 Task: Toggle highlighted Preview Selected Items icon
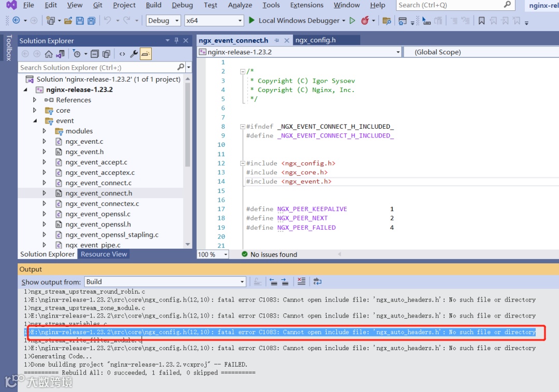pyautogui.click(x=146, y=54)
